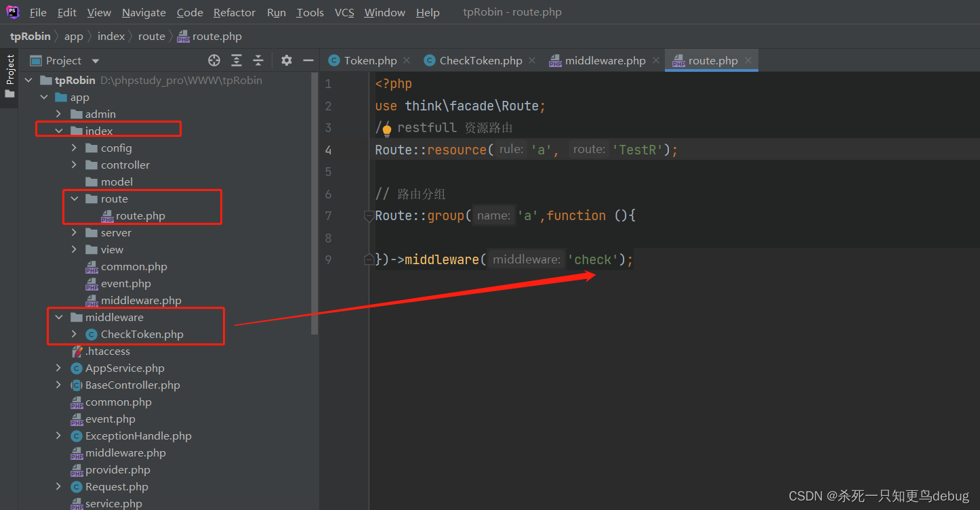980x510 pixels.
Task: Open the Refactor menu
Action: (234, 12)
